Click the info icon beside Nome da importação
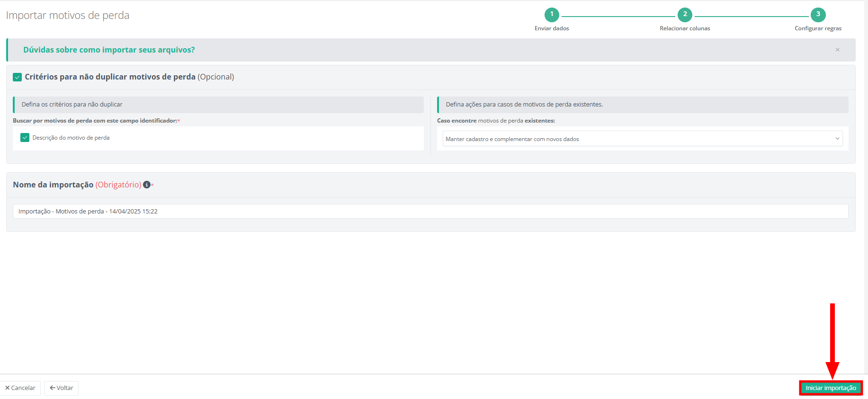 point(147,185)
